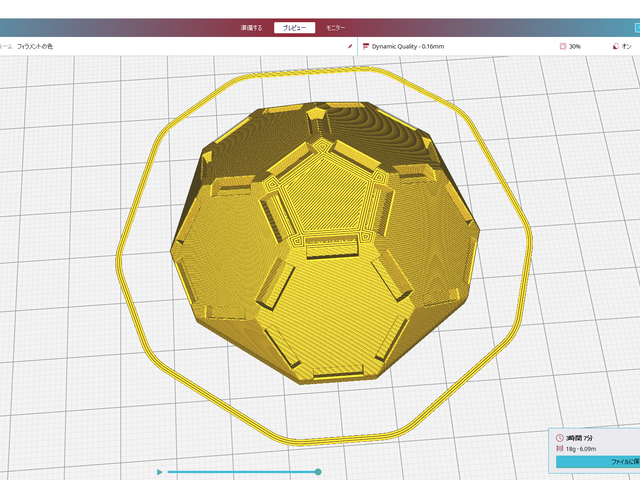Click the 30% infill value

575,46
